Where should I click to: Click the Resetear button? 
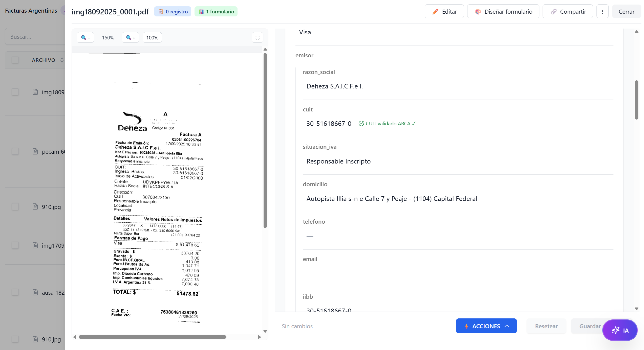(546, 326)
